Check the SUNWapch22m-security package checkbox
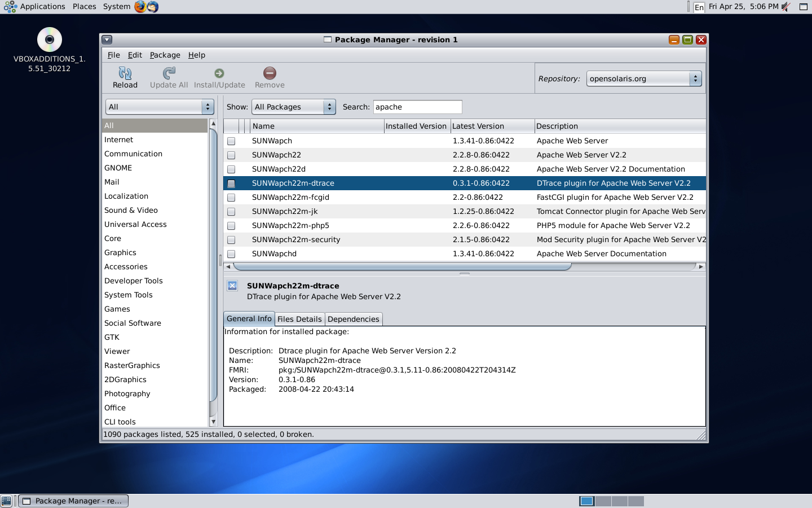This screenshot has height=508, width=812. 231,240
